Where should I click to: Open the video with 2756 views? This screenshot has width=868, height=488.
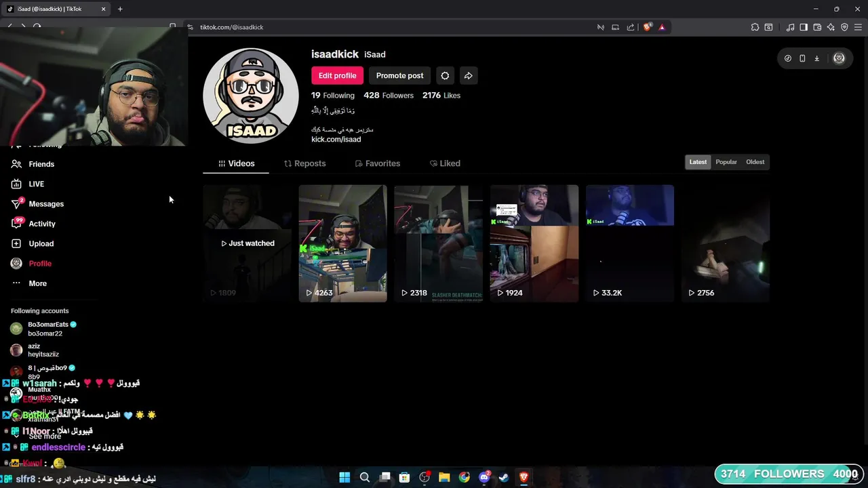726,243
